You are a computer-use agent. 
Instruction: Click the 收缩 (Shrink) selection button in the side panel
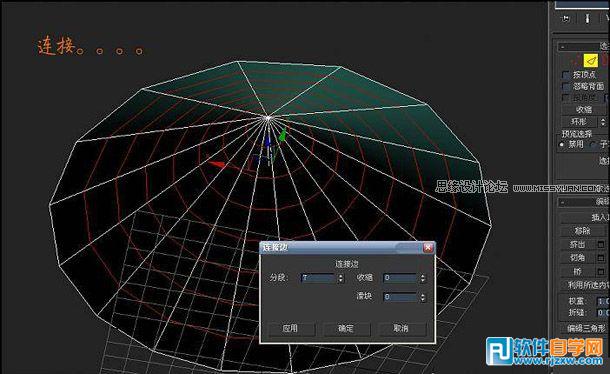584,110
